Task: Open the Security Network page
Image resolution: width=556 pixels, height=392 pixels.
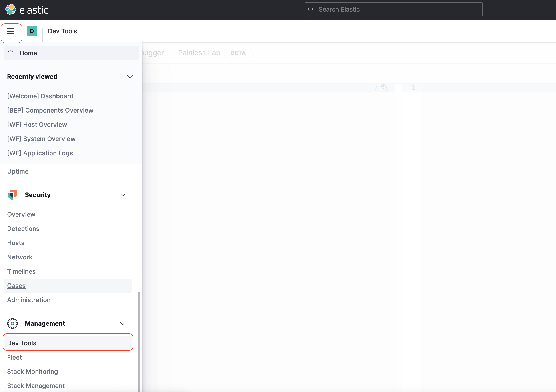Action: pyautogui.click(x=20, y=257)
